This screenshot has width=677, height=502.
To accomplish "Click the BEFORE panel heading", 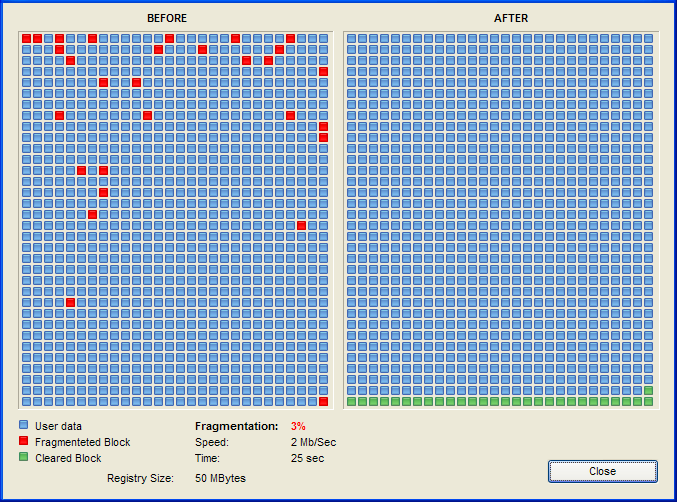I will [167, 18].
